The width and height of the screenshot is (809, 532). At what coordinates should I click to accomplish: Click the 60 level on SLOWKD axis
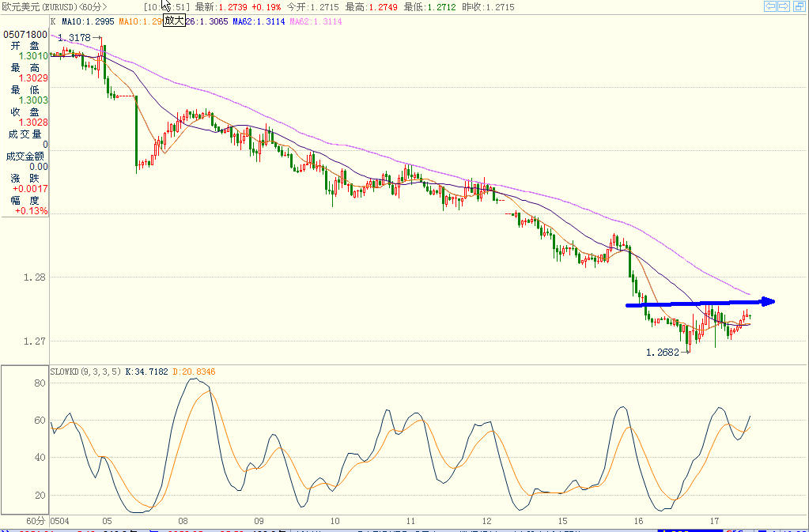point(40,420)
